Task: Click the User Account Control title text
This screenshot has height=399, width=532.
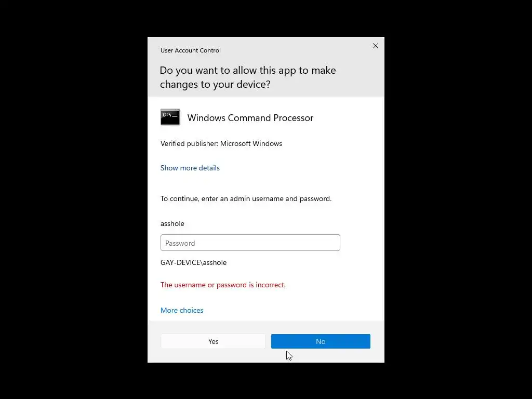Action: click(x=190, y=50)
